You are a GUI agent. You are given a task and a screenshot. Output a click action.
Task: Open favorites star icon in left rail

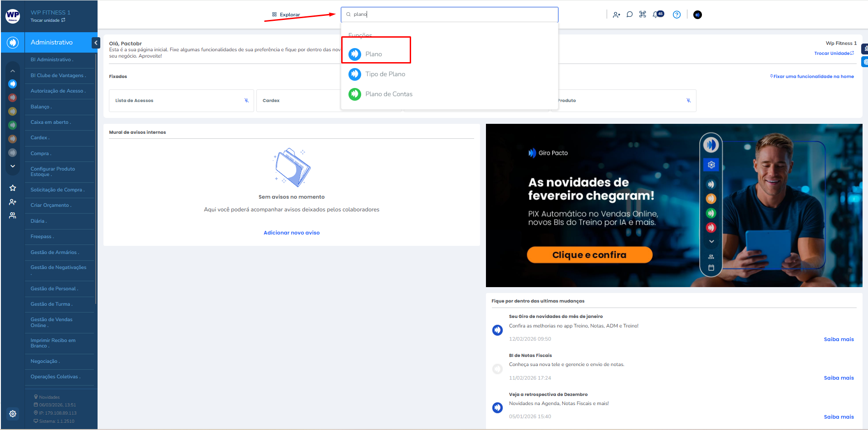13,188
